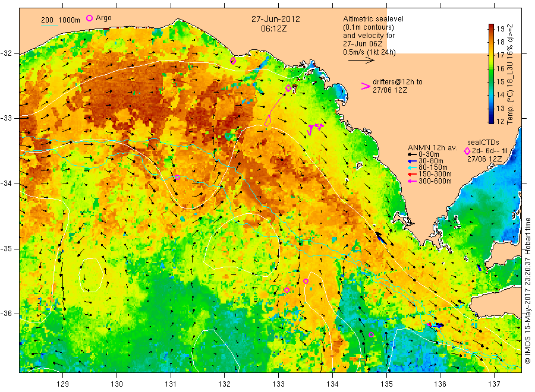Click the temperature colorbar's dark blue bottom
The width and height of the screenshot is (535, 392).
tap(491, 119)
